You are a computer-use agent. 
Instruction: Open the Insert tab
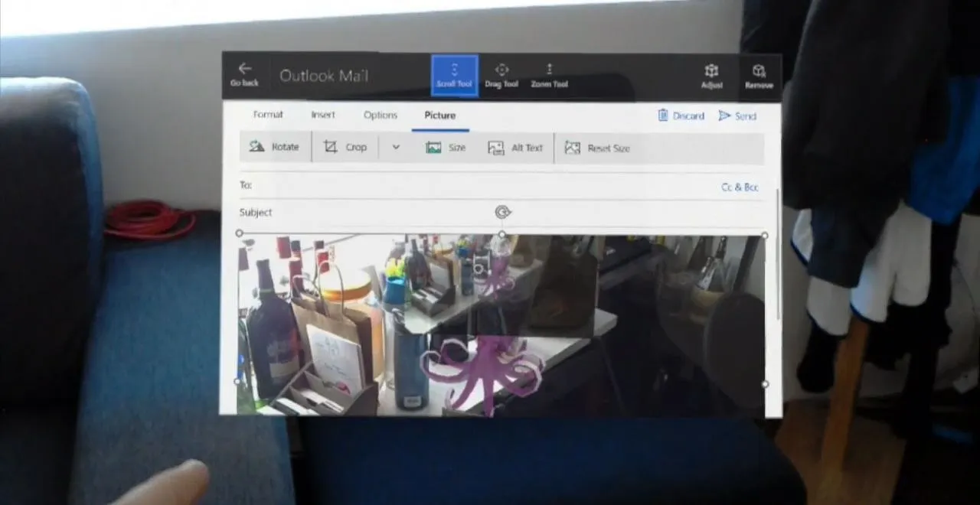pyautogui.click(x=323, y=115)
